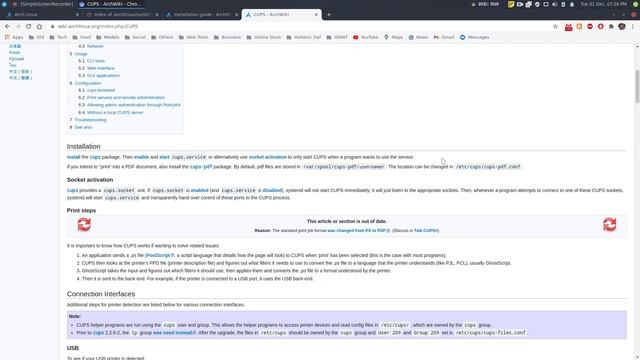Expand the Online Store bookmarks folder
Image resolution: width=640 pixels, height=360 pixels.
[x=263, y=37]
